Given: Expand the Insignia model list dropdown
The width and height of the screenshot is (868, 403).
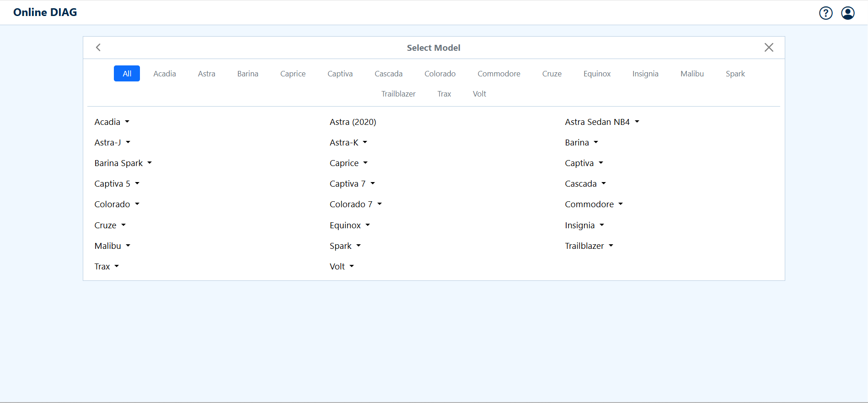Looking at the screenshot, I should click(584, 226).
